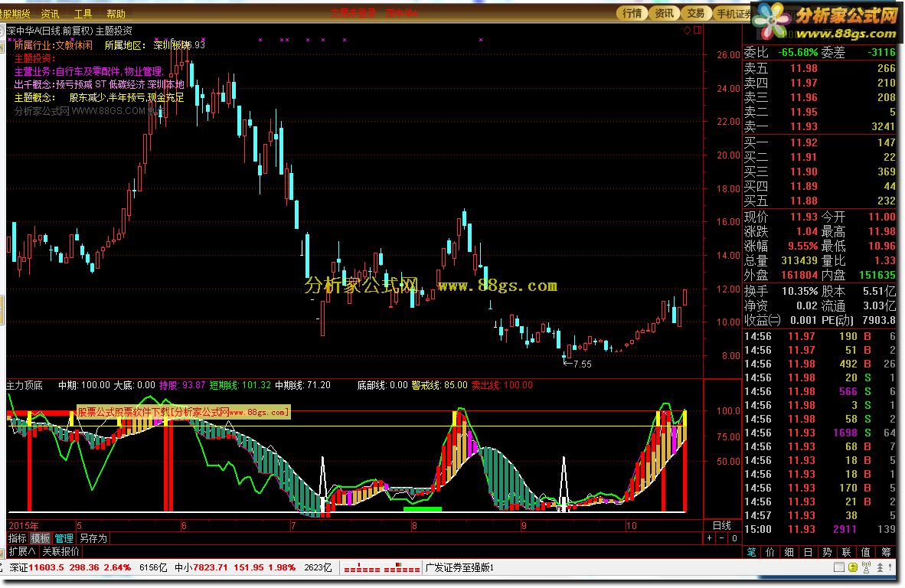
Task: Select the 价 tab
Action: [770, 552]
